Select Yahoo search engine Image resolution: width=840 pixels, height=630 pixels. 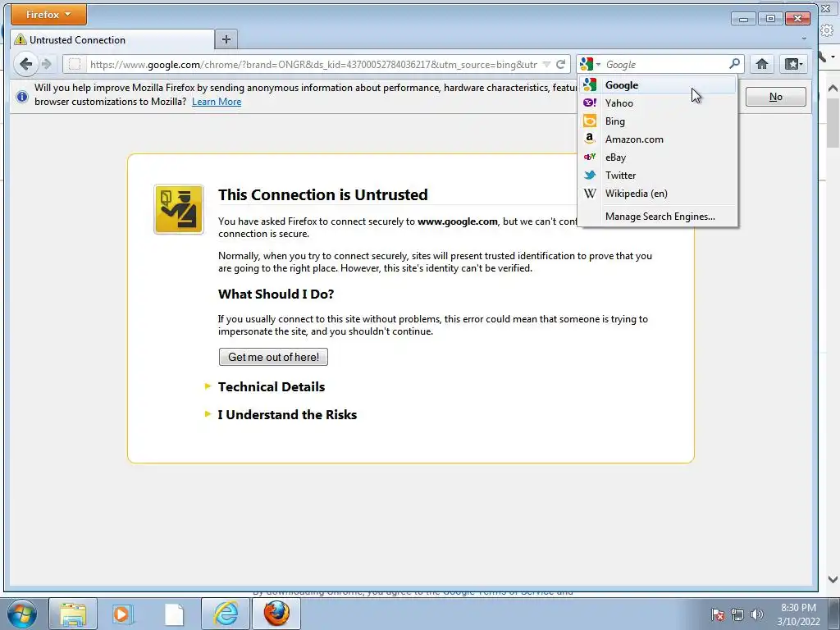658,103
